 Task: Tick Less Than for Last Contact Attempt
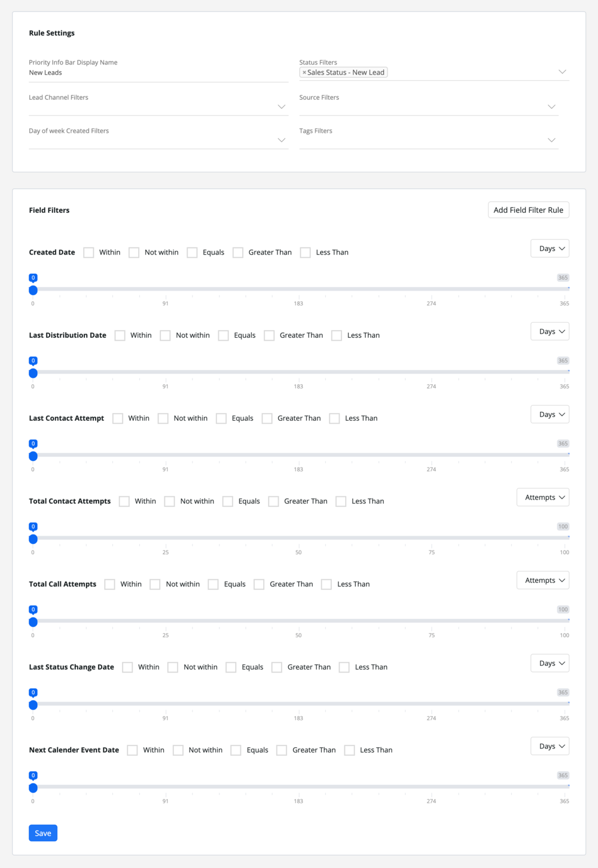(x=334, y=418)
